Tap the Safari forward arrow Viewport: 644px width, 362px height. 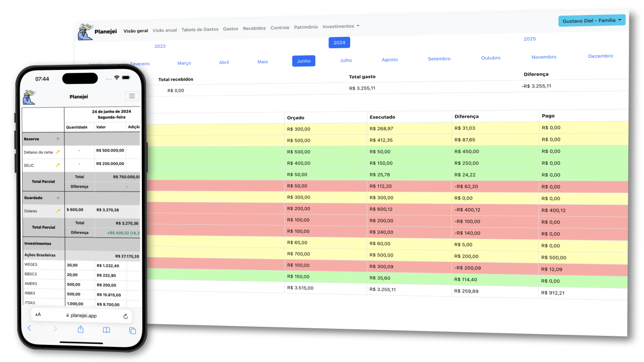[x=55, y=329]
